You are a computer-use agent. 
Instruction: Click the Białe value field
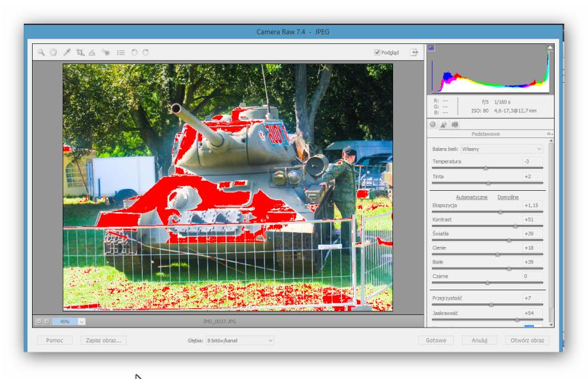click(533, 262)
